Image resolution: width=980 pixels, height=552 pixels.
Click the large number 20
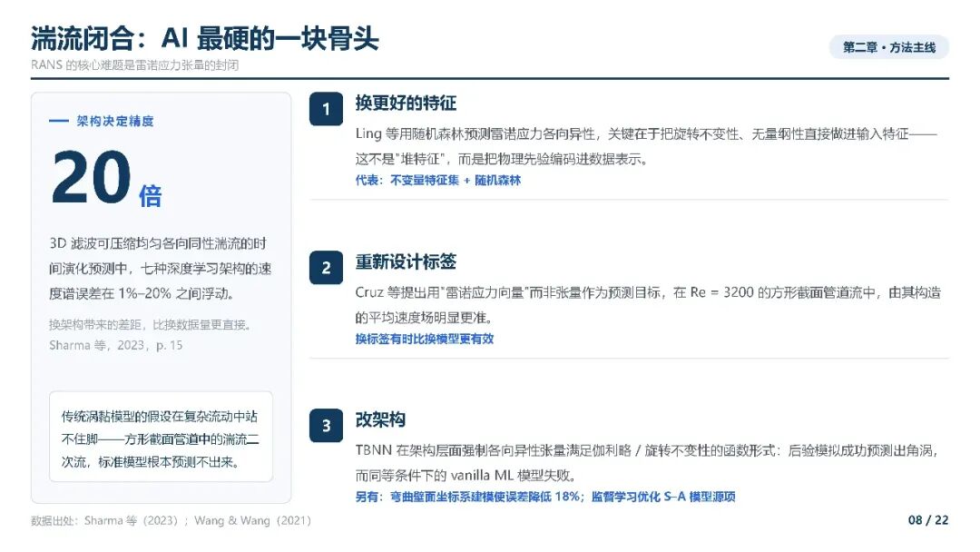[92, 177]
